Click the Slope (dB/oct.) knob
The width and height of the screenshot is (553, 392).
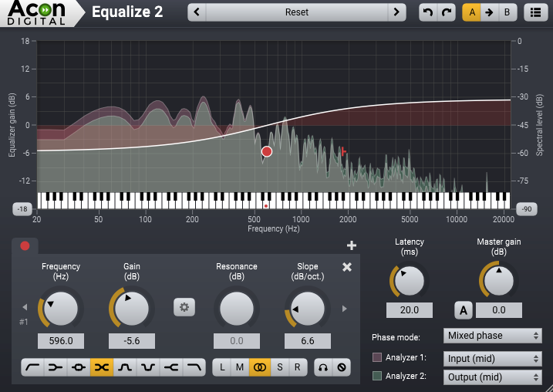(x=308, y=309)
